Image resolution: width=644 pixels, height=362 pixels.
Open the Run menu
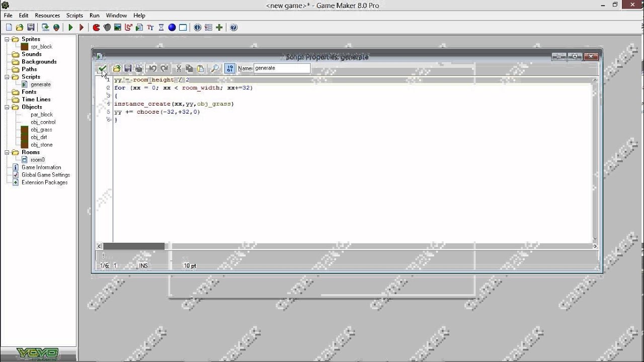pyautogui.click(x=95, y=16)
